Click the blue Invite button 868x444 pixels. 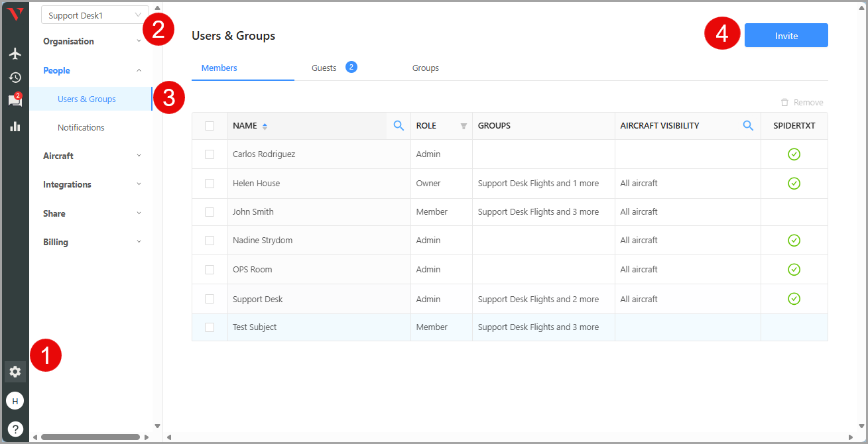[786, 36]
